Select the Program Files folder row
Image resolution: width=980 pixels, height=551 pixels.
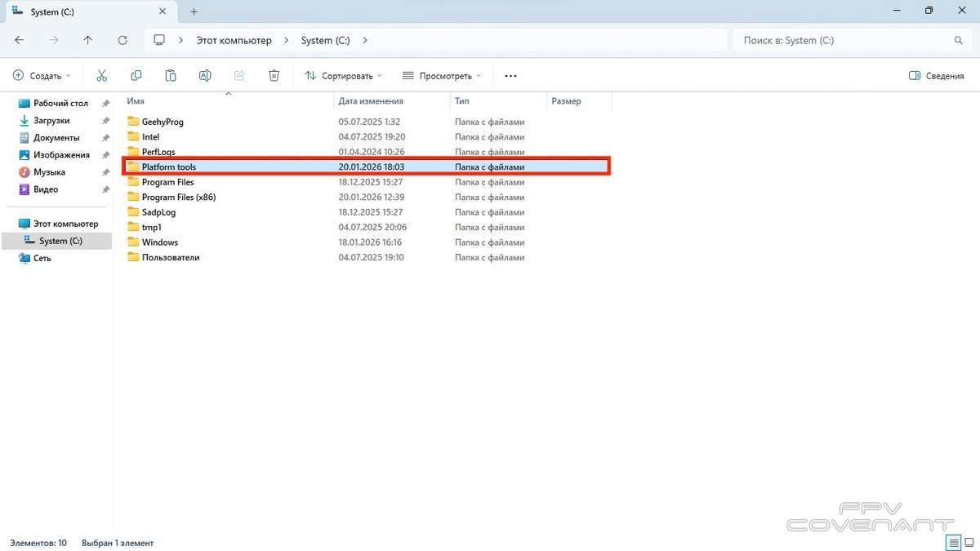(x=366, y=182)
